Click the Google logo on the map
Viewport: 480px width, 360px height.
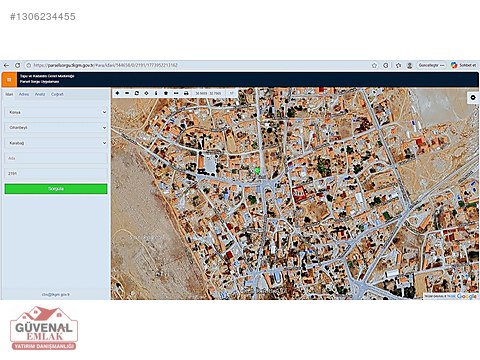[466, 296]
